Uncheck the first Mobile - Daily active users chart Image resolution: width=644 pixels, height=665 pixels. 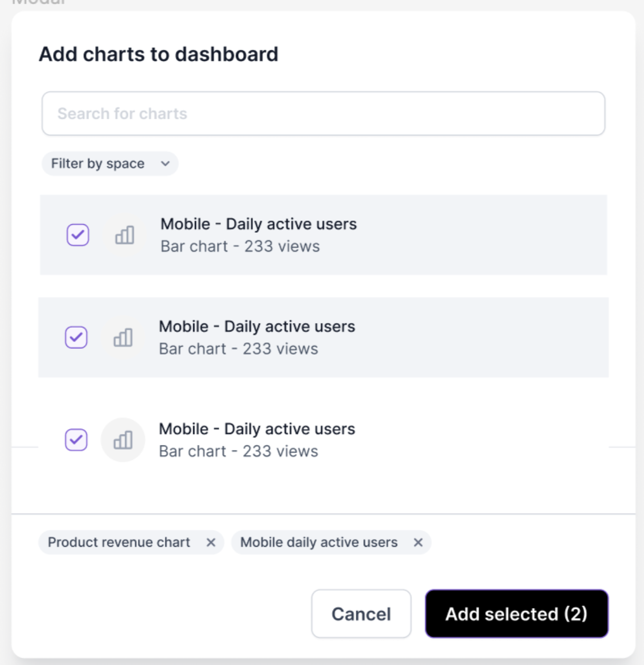point(78,235)
